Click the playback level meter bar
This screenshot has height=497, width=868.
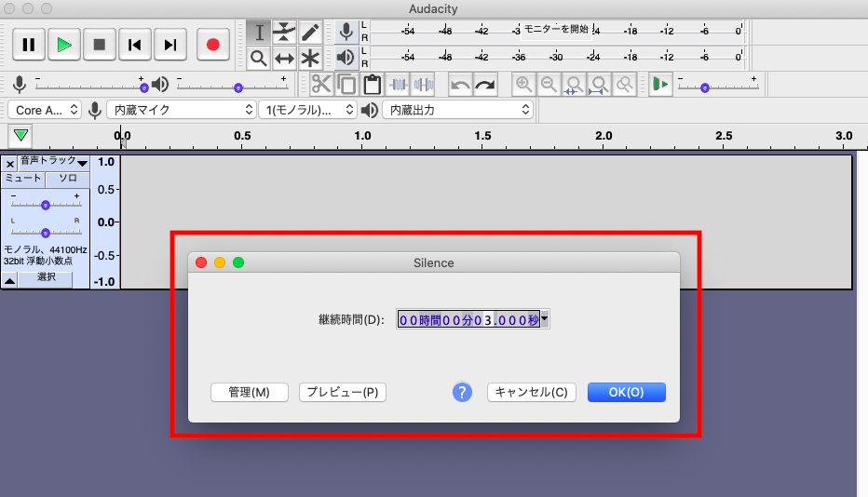[557, 57]
